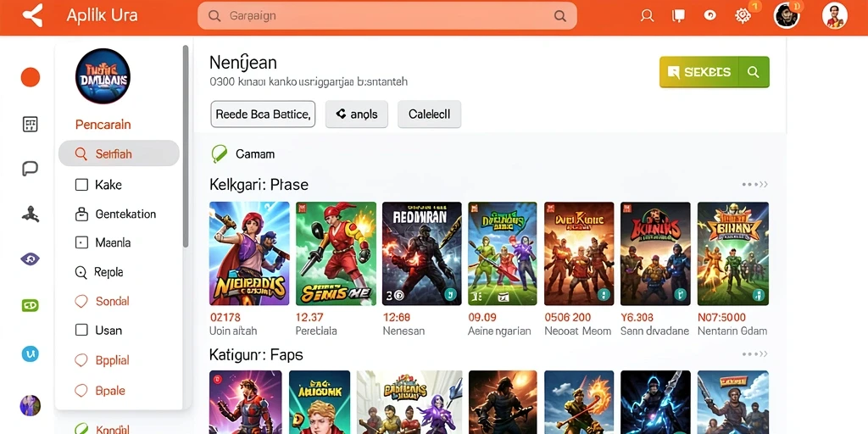The height and width of the screenshot is (434, 868).
Task: Open the speech bubble icon in left rail
Action: [30, 169]
